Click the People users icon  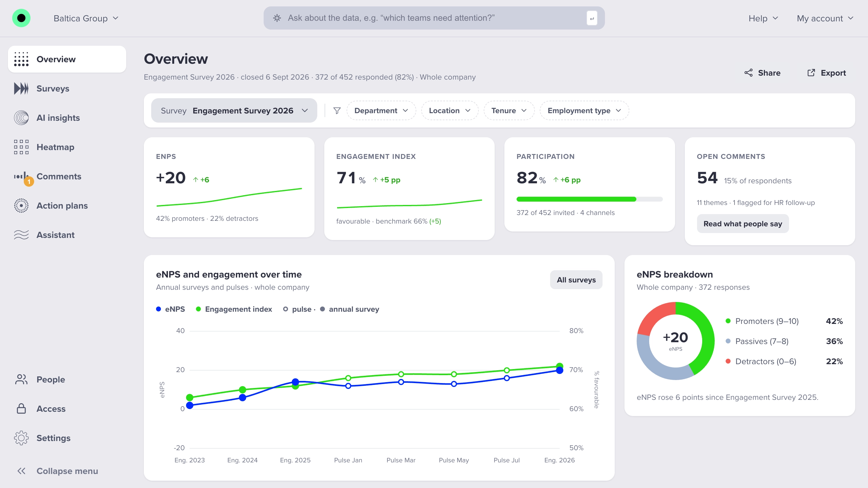point(21,379)
